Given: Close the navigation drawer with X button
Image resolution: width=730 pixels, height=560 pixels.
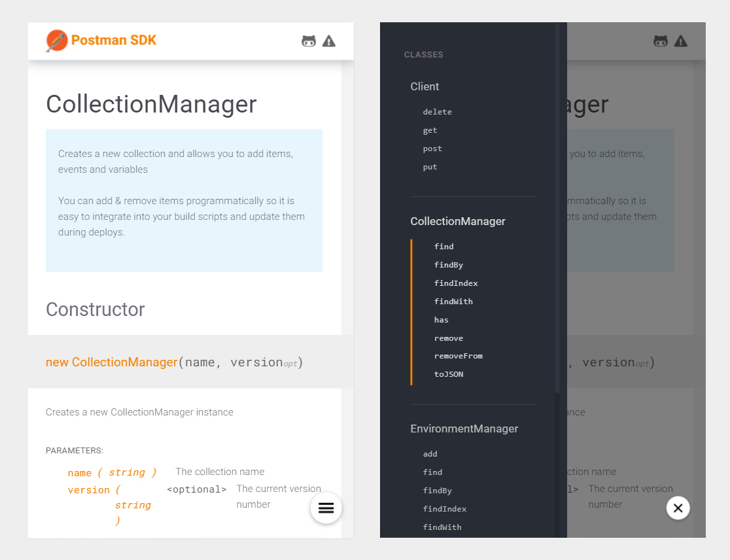Looking at the screenshot, I should 678,508.
